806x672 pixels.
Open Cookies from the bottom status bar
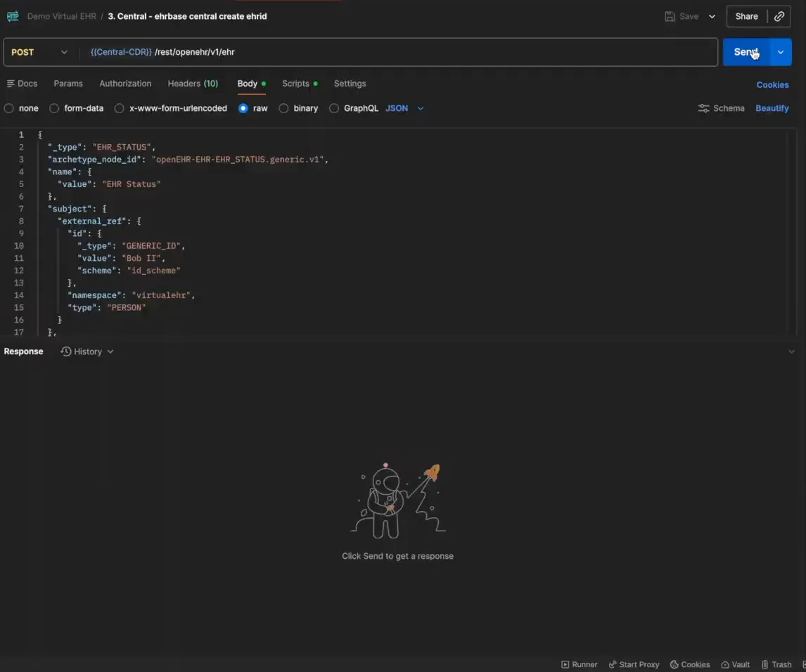(689, 664)
